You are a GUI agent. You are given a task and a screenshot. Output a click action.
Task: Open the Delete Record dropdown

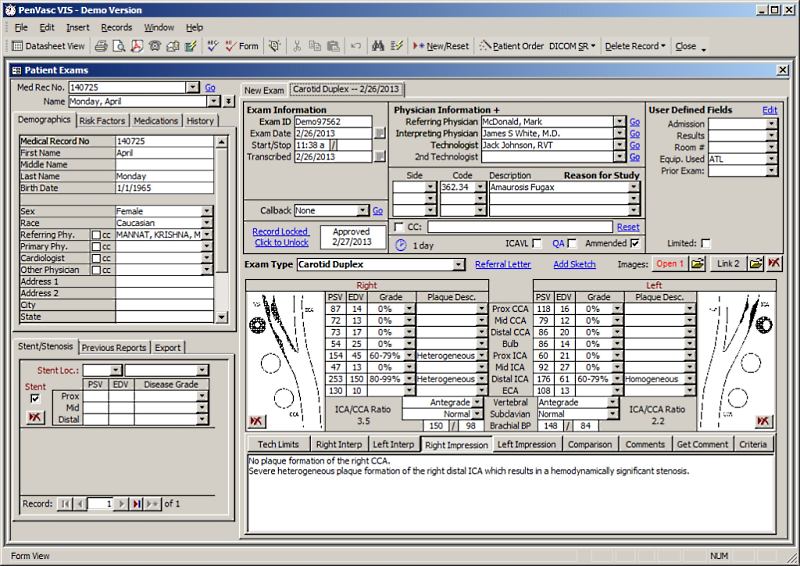[x=635, y=46]
